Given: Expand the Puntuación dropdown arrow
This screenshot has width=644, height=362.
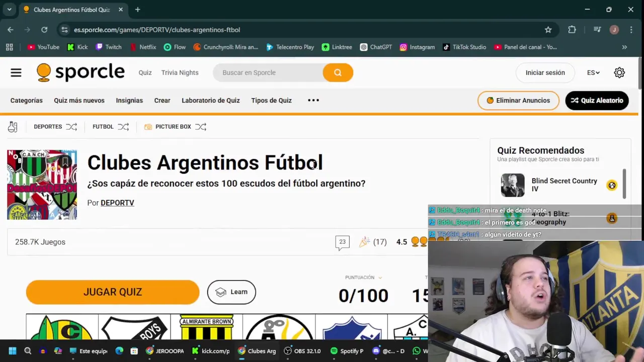Looking at the screenshot, I should point(380,278).
